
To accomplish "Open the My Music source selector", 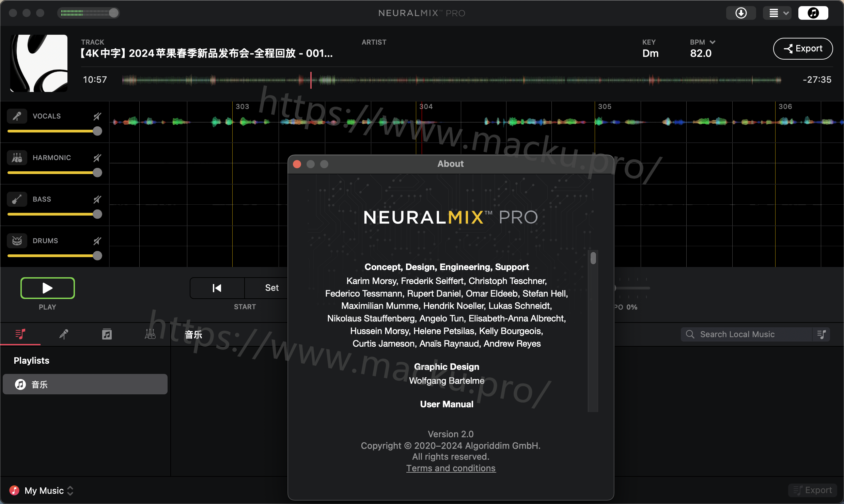I will click(42, 490).
